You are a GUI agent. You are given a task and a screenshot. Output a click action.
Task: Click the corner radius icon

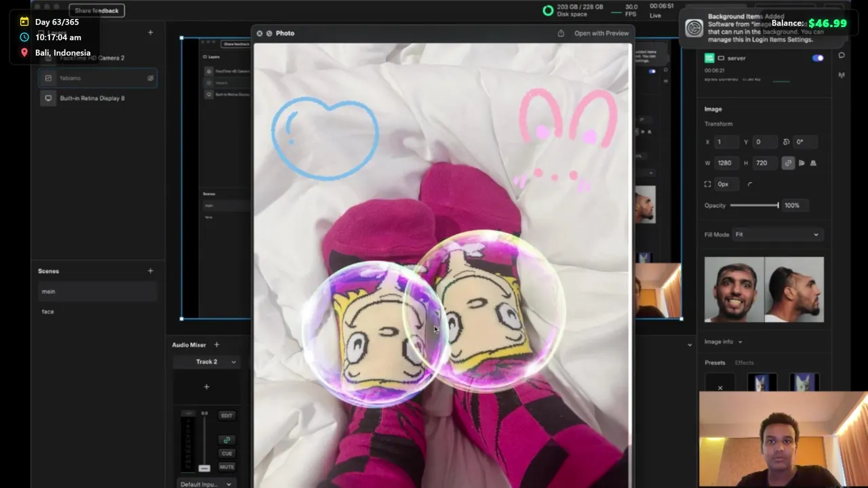coord(750,184)
